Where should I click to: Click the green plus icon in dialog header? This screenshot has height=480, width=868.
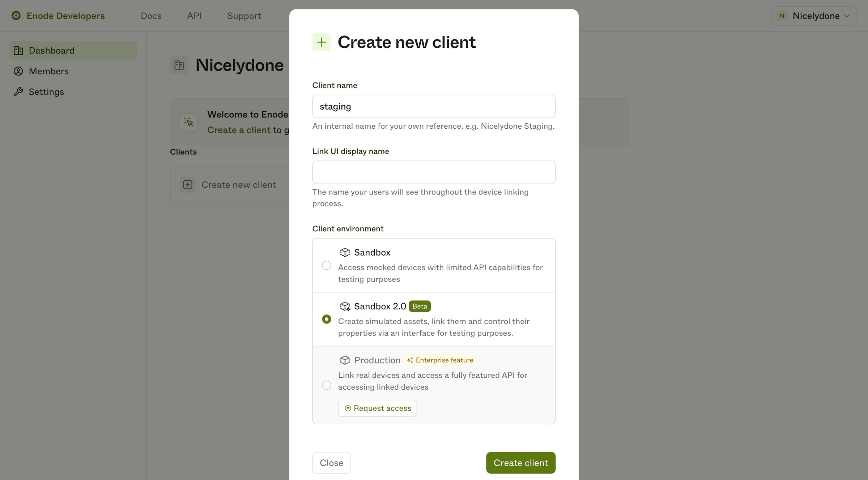322,42
